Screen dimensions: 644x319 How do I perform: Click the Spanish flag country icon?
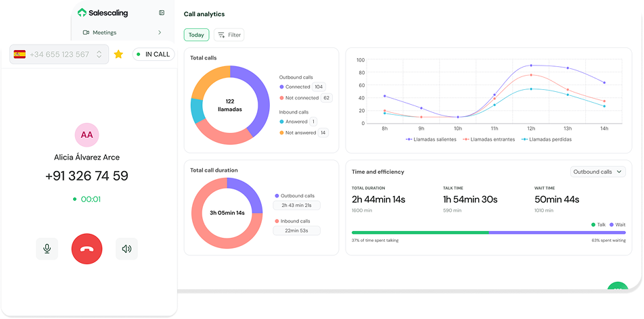click(x=20, y=54)
